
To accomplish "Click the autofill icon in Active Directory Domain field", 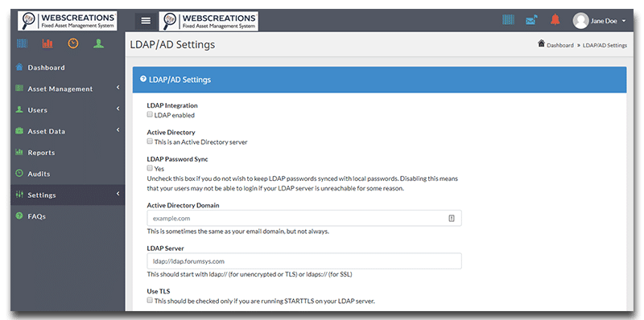I will 452,218.
